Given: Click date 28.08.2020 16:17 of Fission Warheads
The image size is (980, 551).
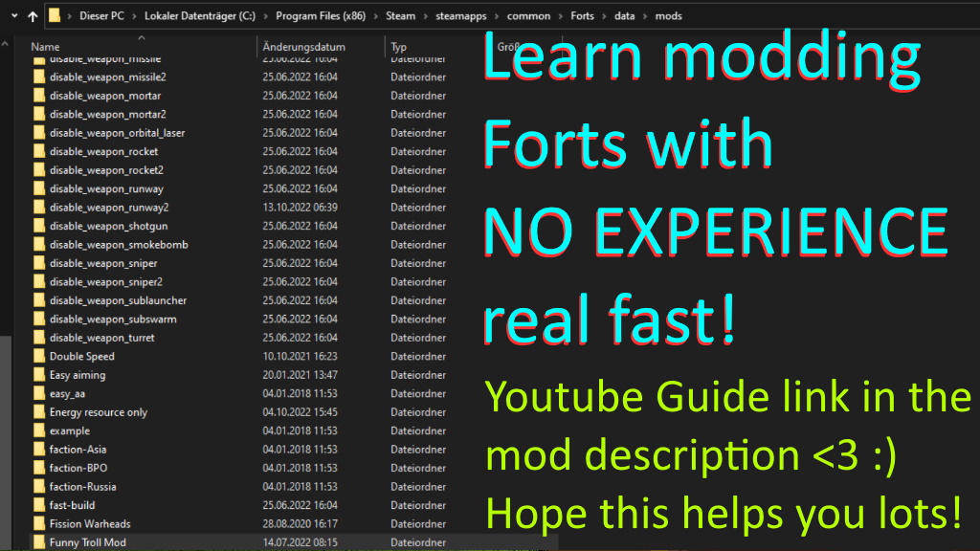Looking at the screenshot, I should (300, 524).
